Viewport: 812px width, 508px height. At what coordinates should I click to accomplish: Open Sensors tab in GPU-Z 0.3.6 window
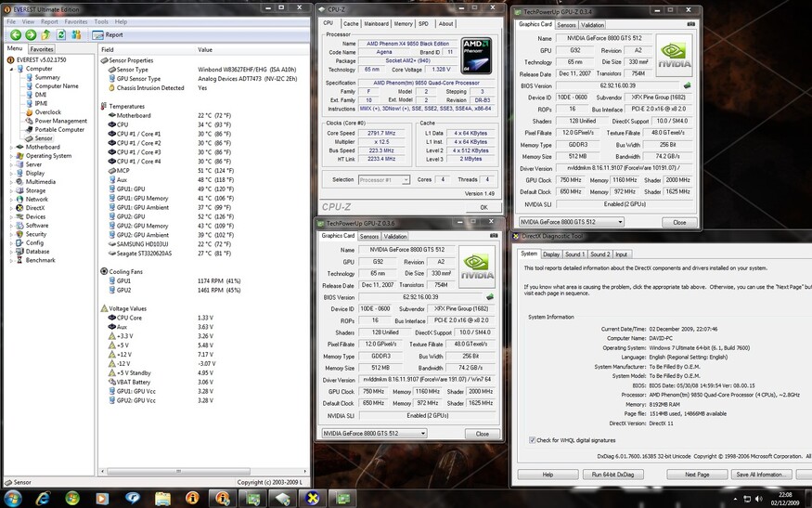pyautogui.click(x=369, y=237)
